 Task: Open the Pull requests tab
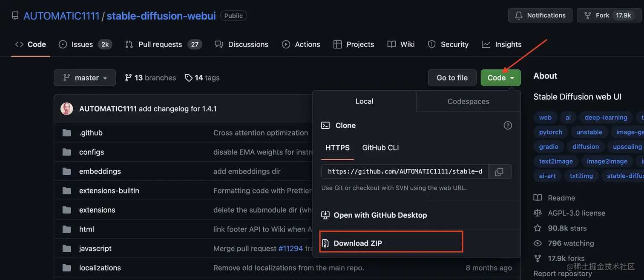point(163,44)
